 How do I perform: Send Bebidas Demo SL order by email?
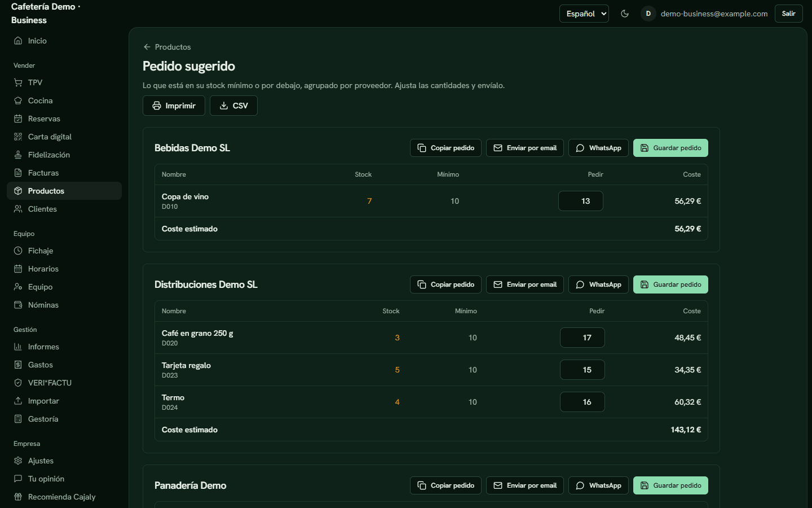(525, 148)
